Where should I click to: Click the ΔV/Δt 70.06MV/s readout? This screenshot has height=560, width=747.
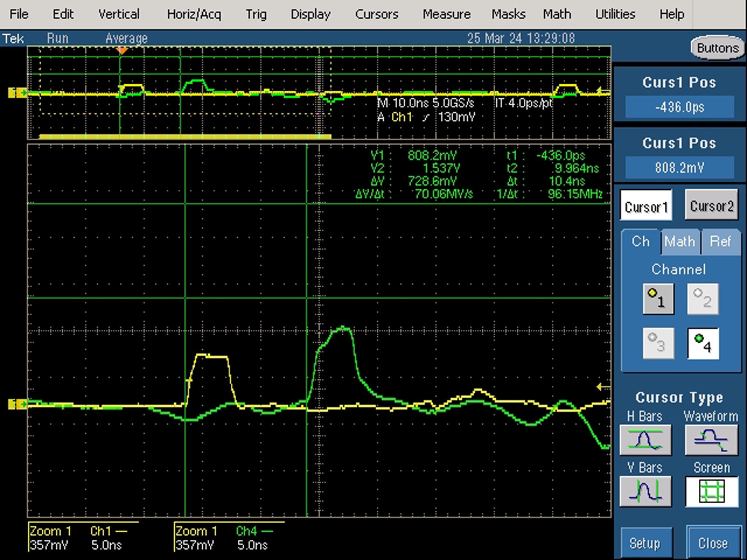click(414, 194)
